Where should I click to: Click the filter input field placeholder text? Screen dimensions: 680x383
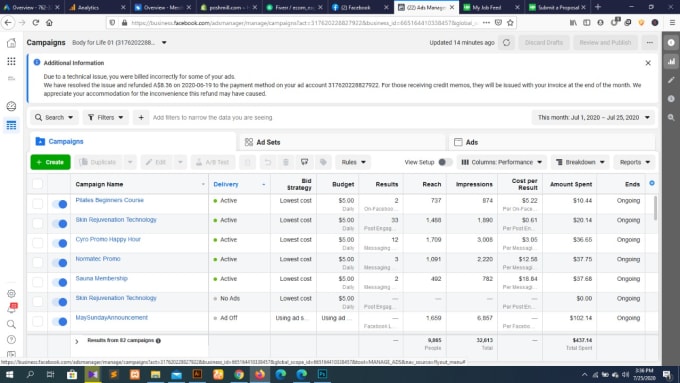(212, 118)
